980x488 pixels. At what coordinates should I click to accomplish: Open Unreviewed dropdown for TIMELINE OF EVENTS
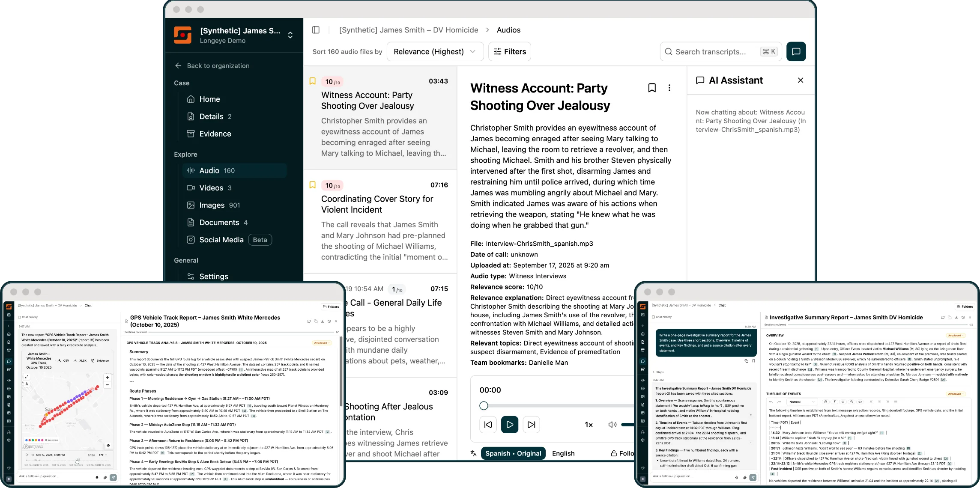(956, 394)
